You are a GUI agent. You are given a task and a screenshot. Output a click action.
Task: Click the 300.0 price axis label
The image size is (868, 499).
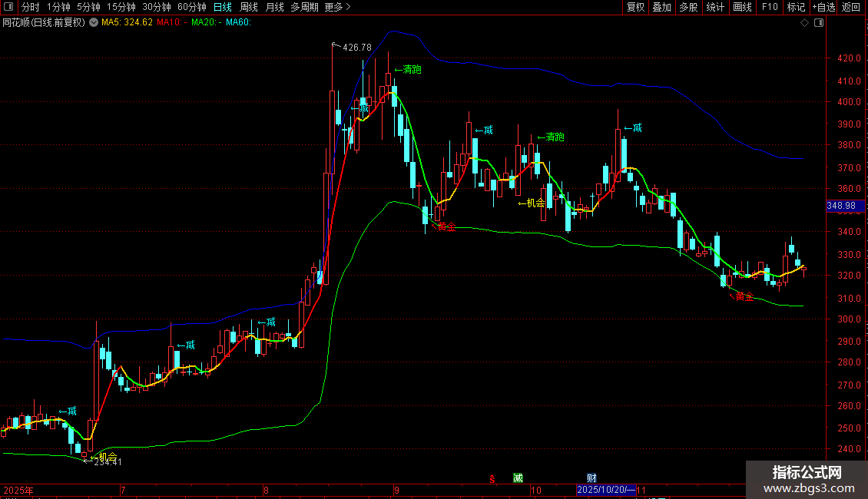(849, 319)
